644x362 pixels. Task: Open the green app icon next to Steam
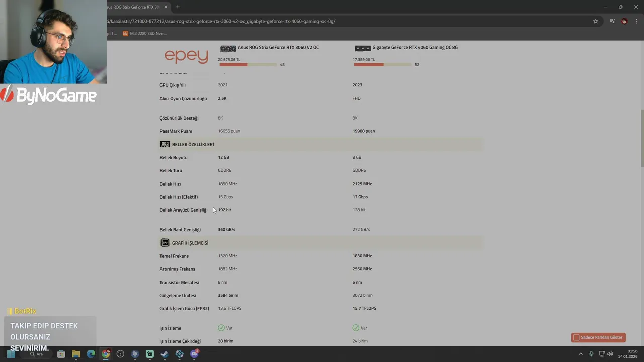tap(150, 354)
